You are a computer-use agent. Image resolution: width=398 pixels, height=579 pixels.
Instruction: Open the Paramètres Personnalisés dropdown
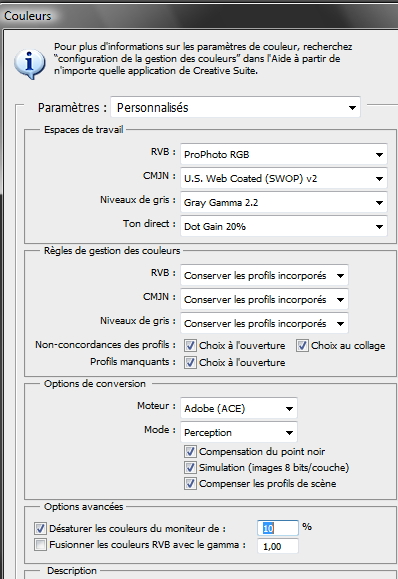tap(235, 107)
